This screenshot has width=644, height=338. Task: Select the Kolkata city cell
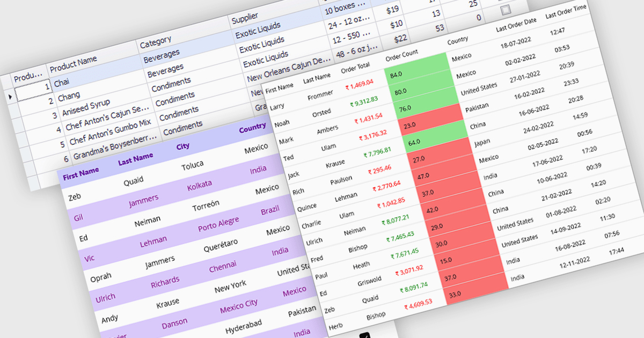click(x=199, y=185)
